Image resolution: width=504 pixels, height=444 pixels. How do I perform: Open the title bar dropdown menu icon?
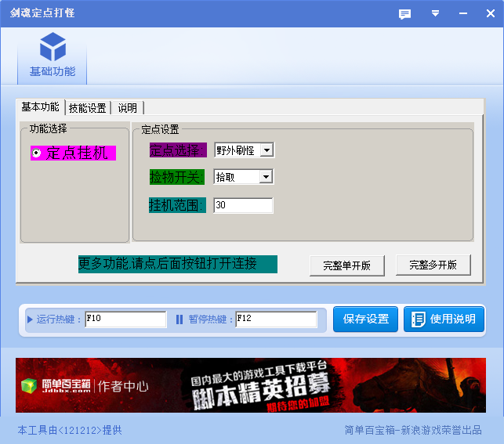[435, 13]
